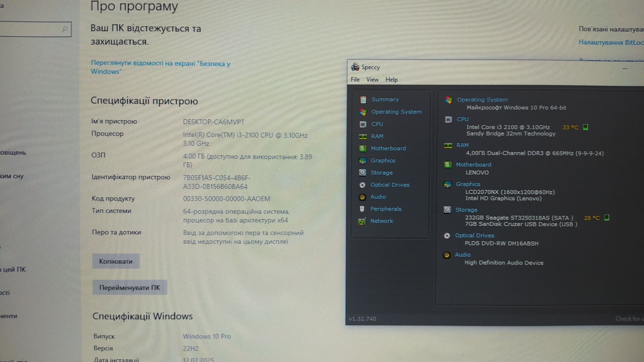Select Optical Drives in the Speccy sidebar
The height and width of the screenshot is (362, 644).
(390, 185)
